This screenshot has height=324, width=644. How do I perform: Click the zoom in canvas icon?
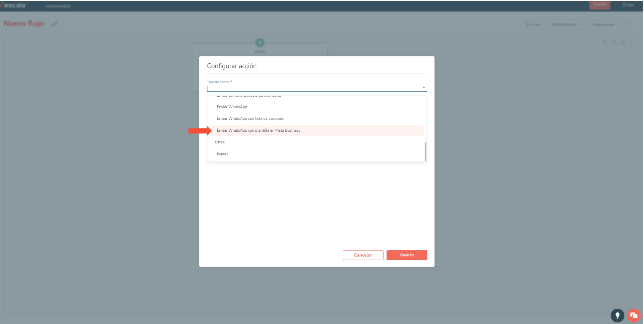(x=605, y=42)
